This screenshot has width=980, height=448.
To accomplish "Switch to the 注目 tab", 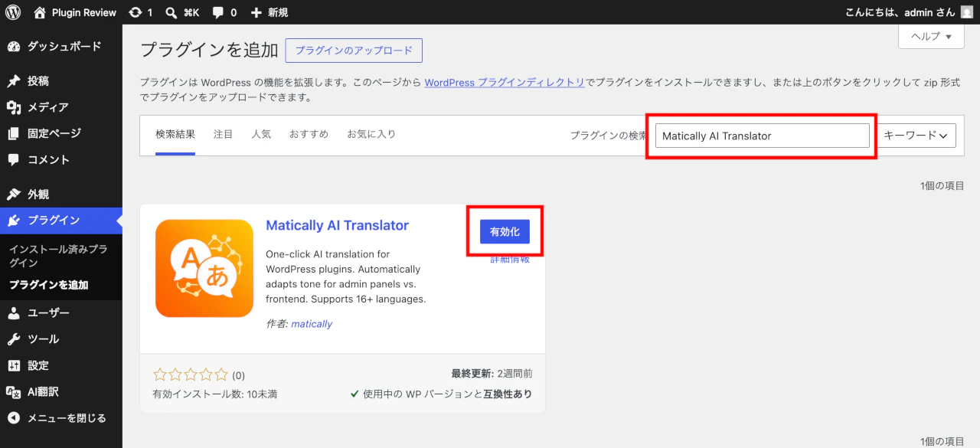I will [223, 135].
